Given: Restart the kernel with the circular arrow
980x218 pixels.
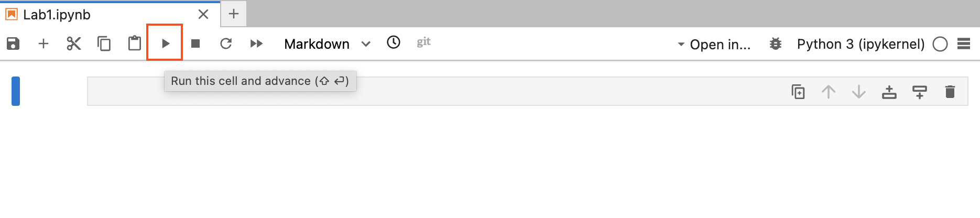Looking at the screenshot, I should click(226, 43).
